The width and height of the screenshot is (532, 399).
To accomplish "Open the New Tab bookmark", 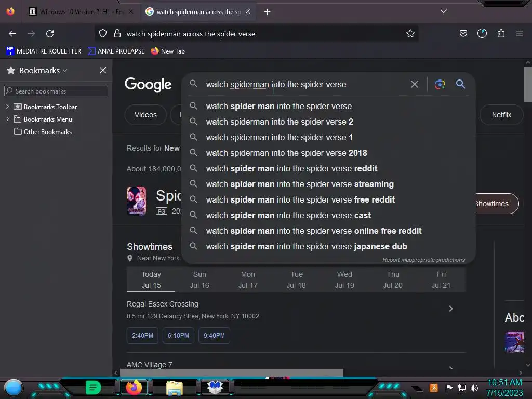I will (168, 51).
